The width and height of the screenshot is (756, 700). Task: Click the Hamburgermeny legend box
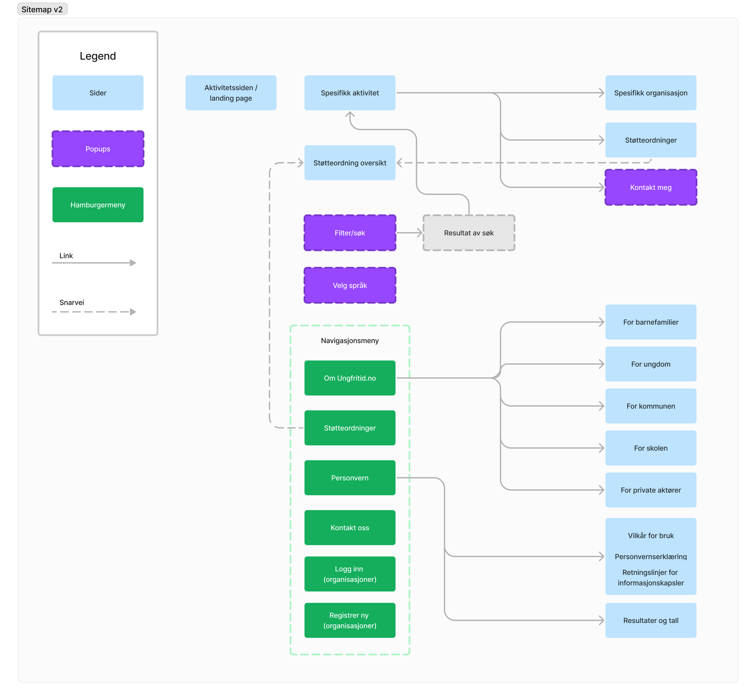coord(98,204)
